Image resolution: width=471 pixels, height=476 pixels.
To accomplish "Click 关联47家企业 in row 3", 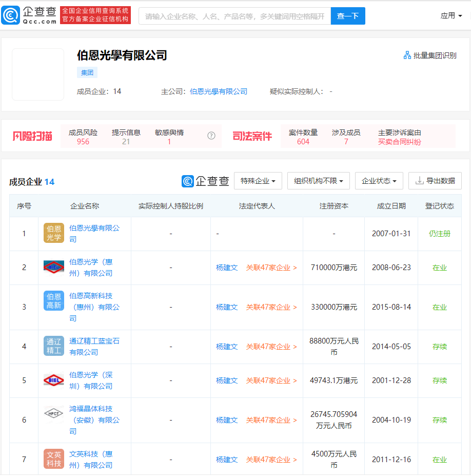I will pyautogui.click(x=271, y=307).
